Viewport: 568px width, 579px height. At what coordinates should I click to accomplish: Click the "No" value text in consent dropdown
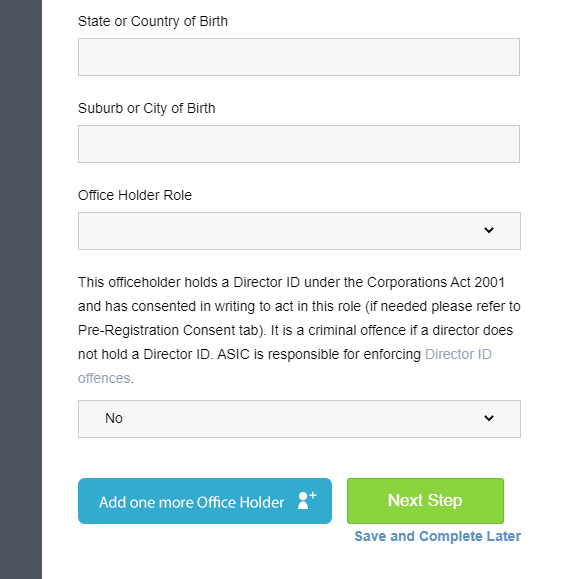pos(114,418)
